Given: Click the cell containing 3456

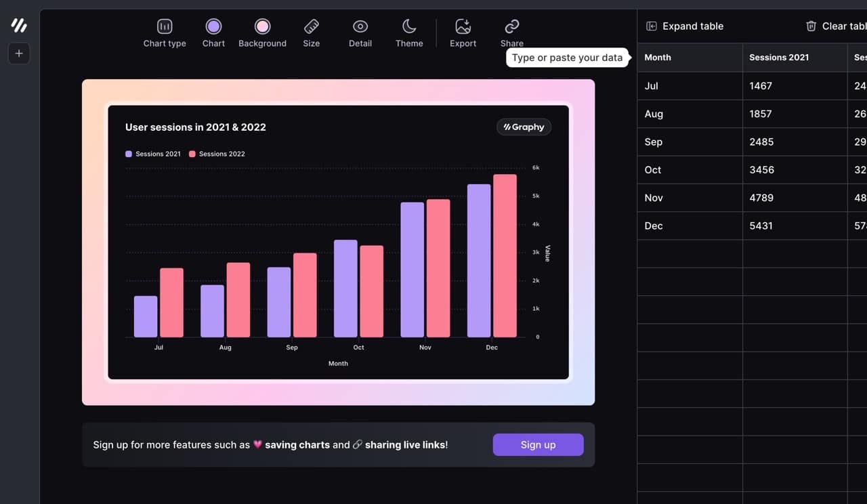Looking at the screenshot, I should tap(795, 170).
